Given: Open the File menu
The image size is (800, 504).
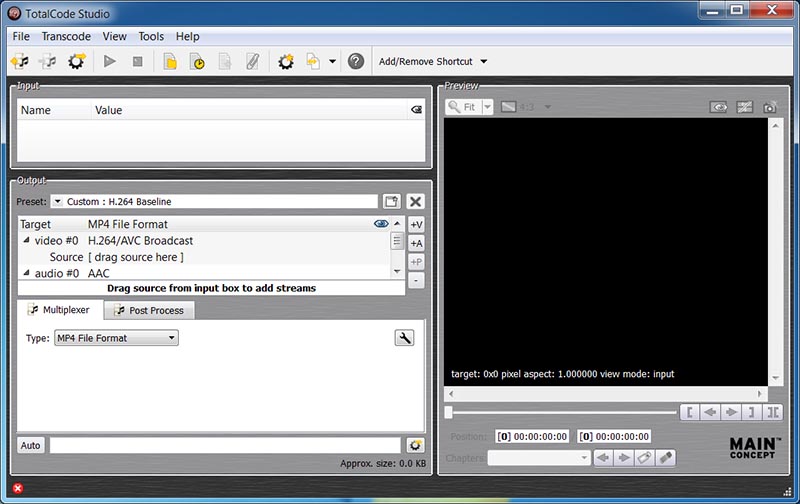Looking at the screenshot, I should tap(21, 37).
